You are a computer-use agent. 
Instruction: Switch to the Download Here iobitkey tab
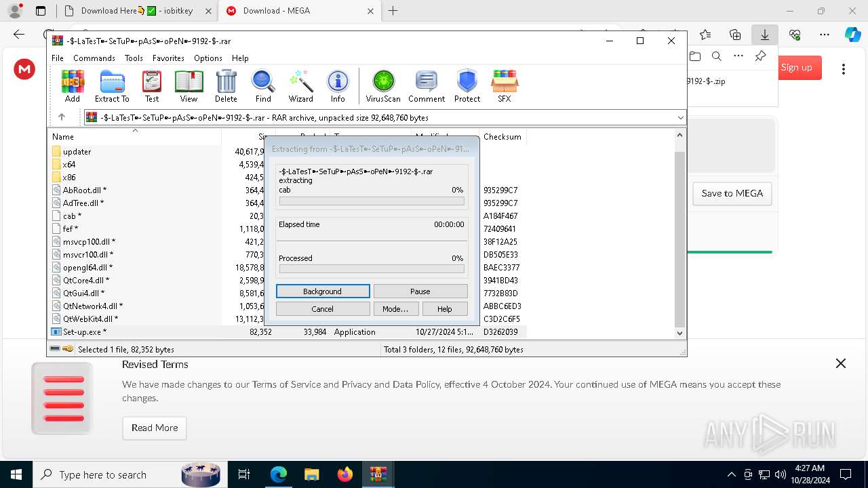(137, 11)
